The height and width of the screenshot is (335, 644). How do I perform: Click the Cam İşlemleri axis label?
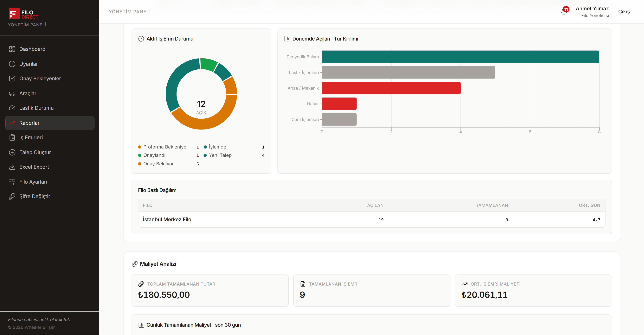click(x=305, y=119)
